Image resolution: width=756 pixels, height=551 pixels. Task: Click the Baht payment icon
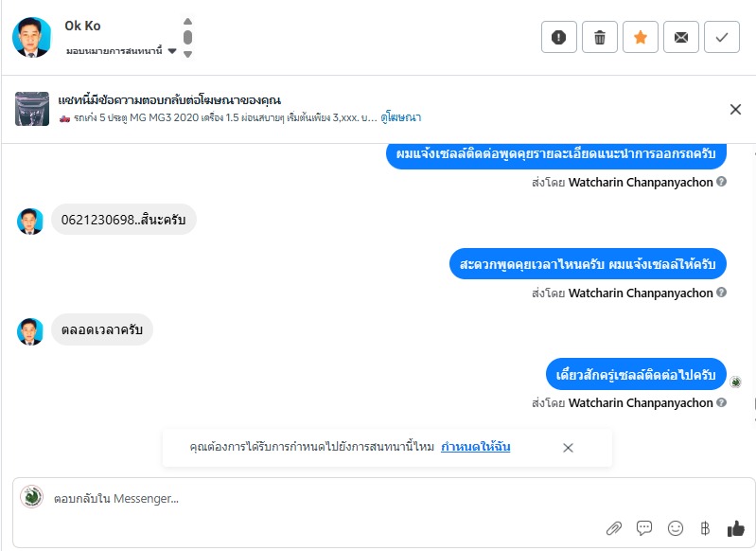(704, 528)
